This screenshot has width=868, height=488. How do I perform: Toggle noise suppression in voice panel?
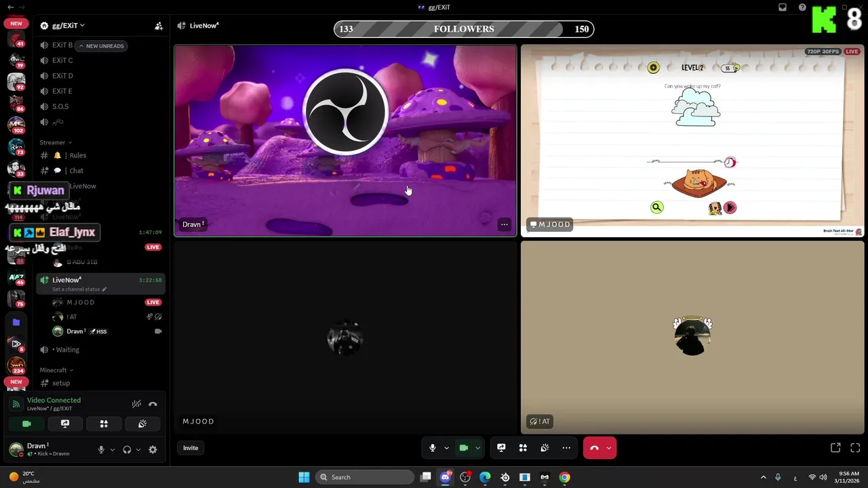pos(136,404)
